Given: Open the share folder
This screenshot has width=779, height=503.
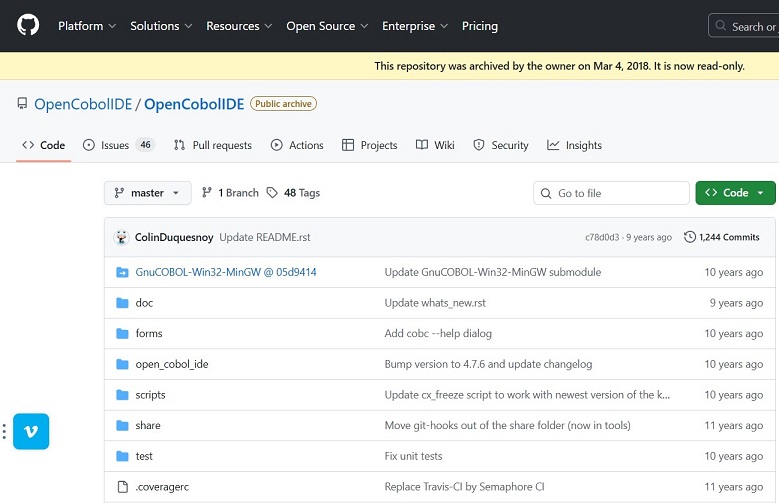Looking at the screenshot, I should coord(148,425).
